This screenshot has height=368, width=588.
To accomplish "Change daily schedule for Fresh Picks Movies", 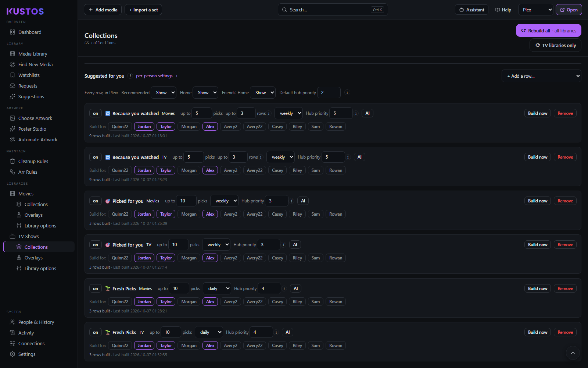I will pos(217,289).
